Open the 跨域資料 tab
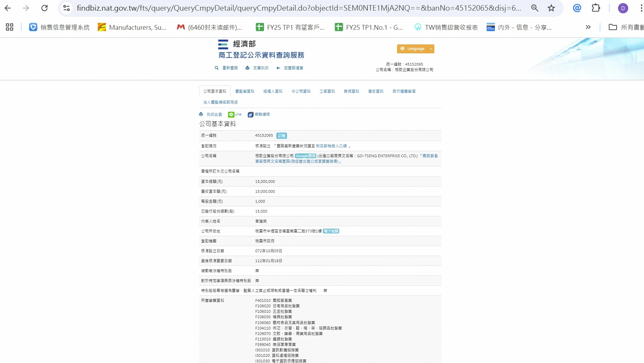 352,91
